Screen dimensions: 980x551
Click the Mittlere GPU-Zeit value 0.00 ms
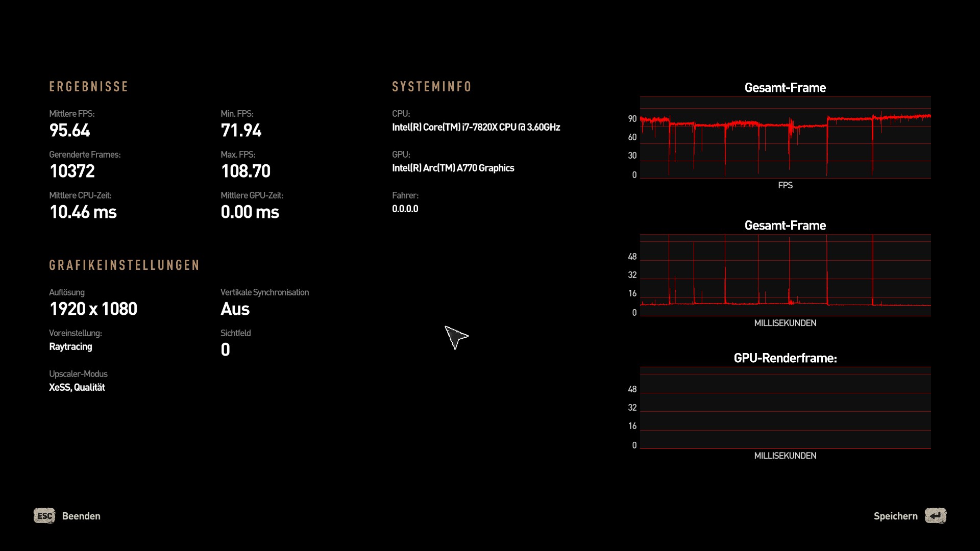pyautogui.click(x=250, y=212)
